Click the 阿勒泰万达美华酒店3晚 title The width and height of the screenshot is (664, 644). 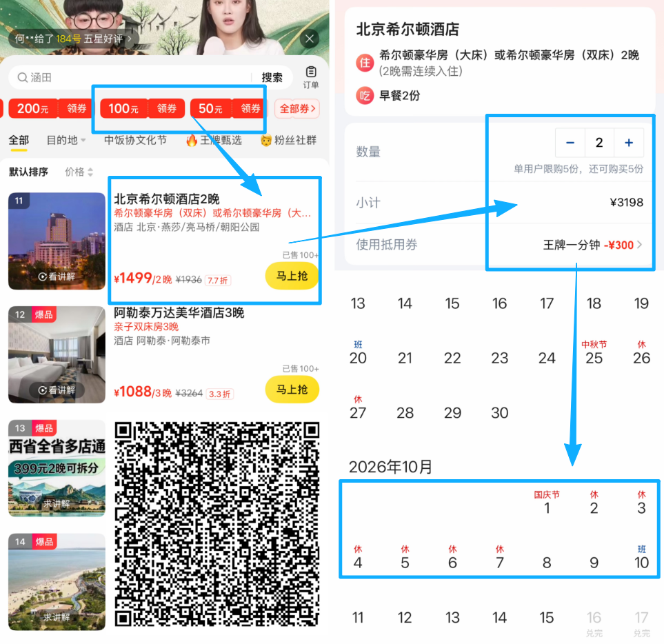(x=179, y=313)
